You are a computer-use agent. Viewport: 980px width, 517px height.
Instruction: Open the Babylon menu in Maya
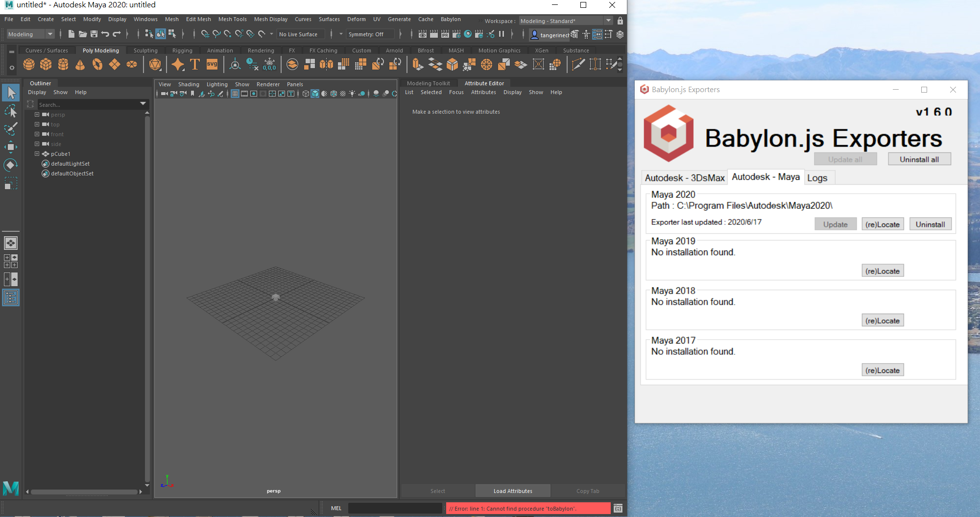pos(451,19)
